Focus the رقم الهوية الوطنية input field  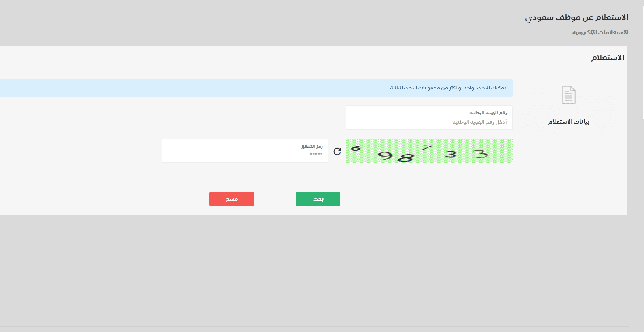pos(429,118)
